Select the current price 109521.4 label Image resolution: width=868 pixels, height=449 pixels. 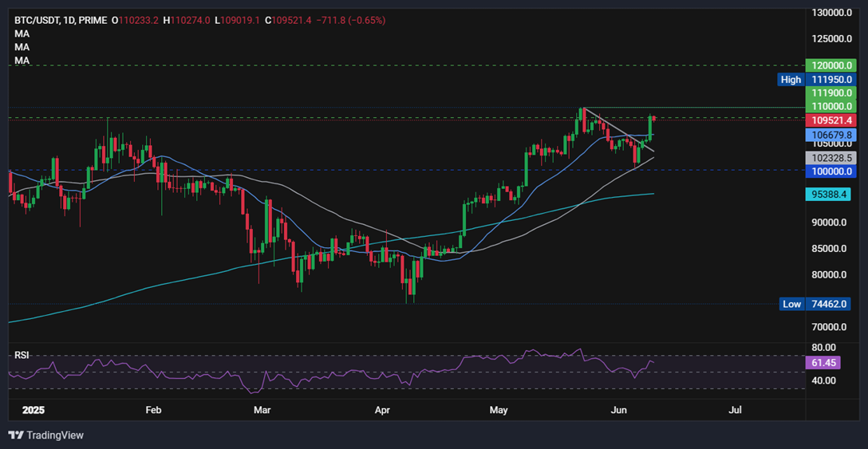[x=831, y=120]
